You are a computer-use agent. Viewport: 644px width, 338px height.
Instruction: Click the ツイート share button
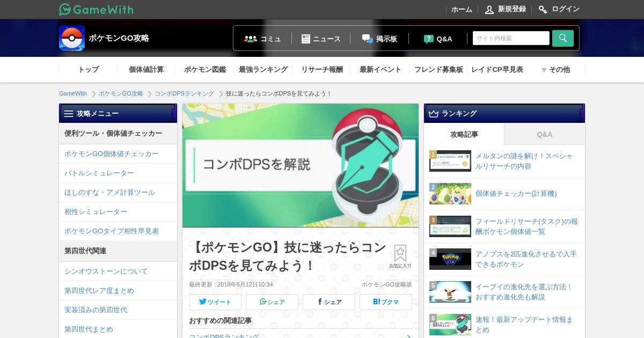point(215,302)
